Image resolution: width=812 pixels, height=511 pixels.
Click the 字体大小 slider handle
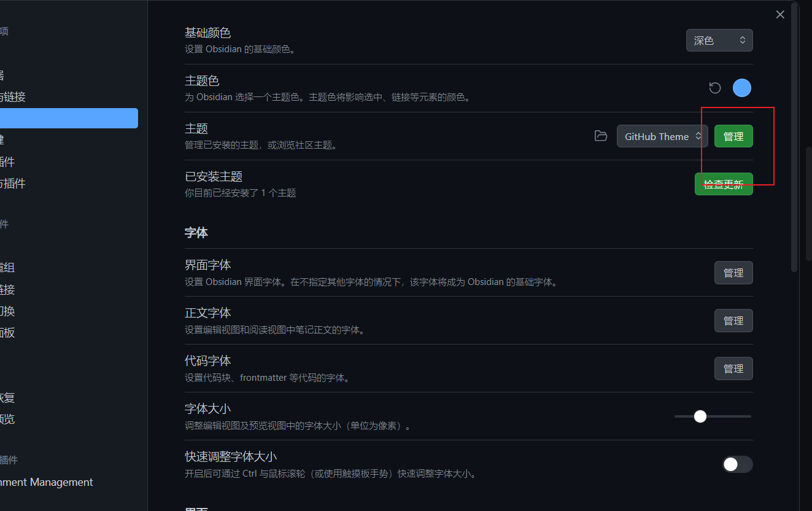(x=700, y=416)
